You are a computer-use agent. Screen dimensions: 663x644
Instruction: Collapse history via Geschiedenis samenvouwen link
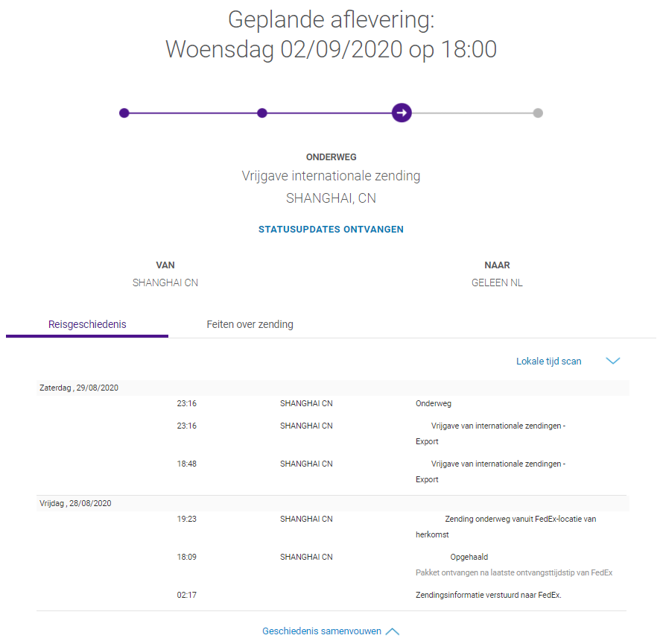tap(321, 631)
